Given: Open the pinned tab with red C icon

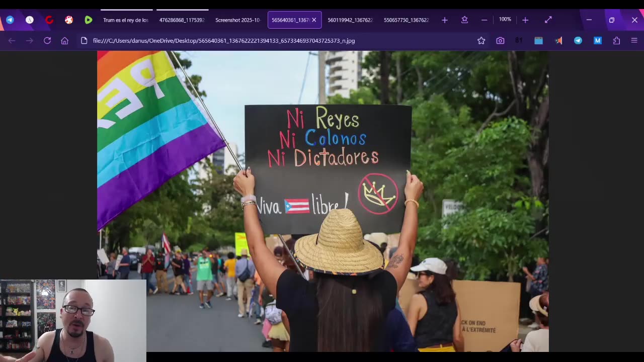Looking at the screenshot, I should (x=49, y=20).
